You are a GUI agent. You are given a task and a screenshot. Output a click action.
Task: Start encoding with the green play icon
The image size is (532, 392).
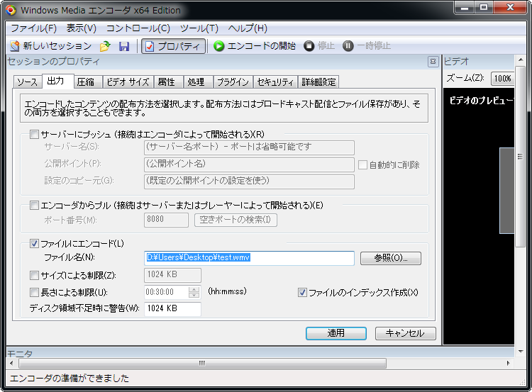[219, 46]
